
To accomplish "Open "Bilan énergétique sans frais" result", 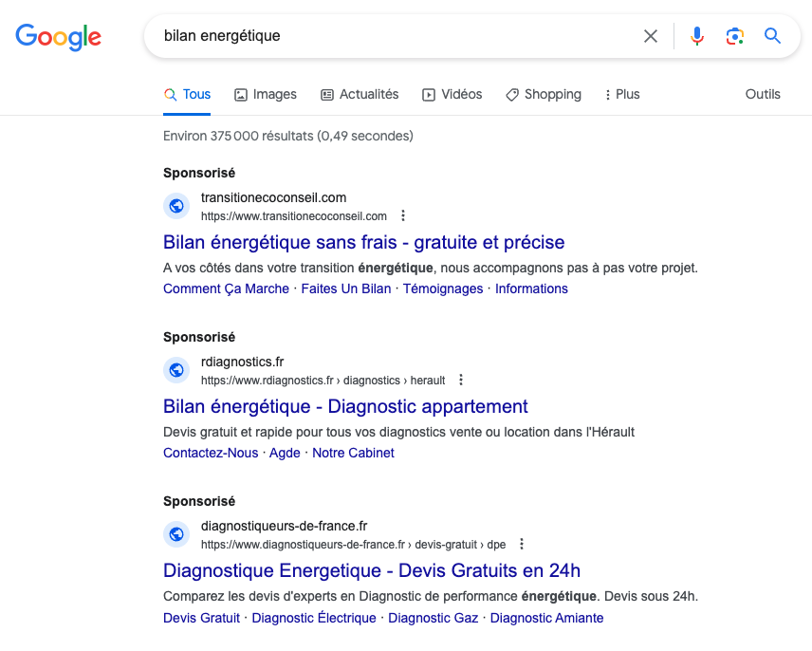I will tap(363, 242).
